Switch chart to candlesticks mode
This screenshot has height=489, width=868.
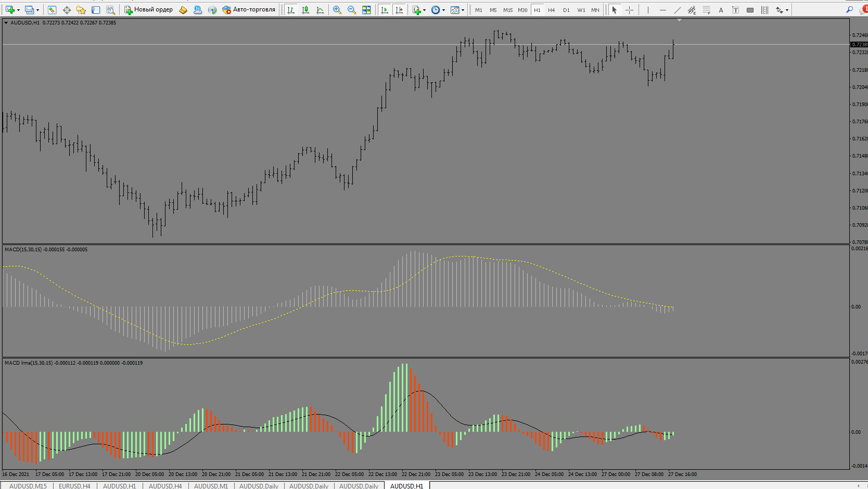(305, 10)
